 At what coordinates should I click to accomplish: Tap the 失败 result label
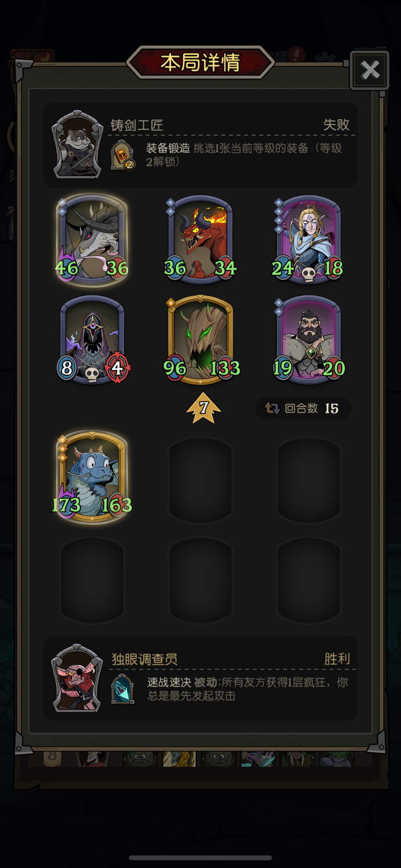[336, 124]
